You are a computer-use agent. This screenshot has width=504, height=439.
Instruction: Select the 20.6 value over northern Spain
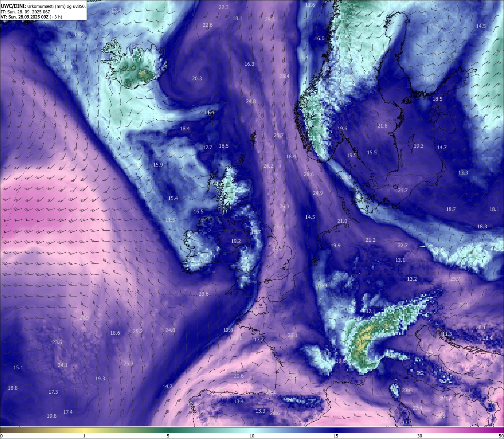(x=239, y=376)
